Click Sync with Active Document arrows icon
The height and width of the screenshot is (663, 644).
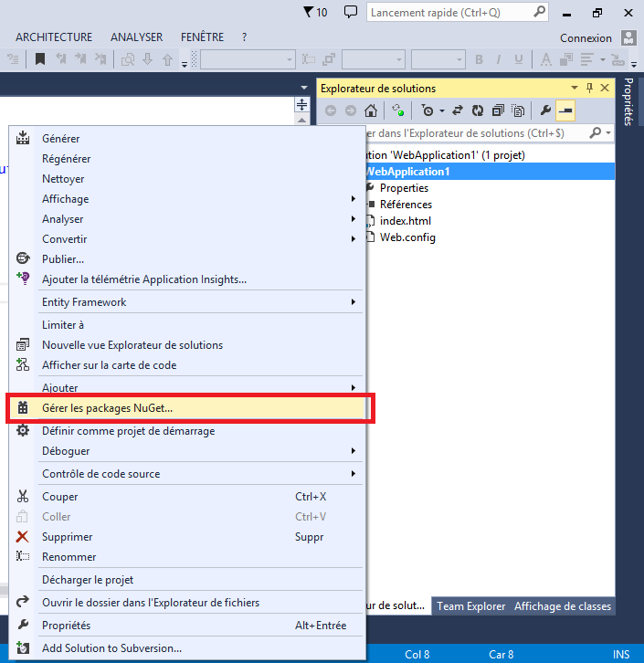point(457,110)
